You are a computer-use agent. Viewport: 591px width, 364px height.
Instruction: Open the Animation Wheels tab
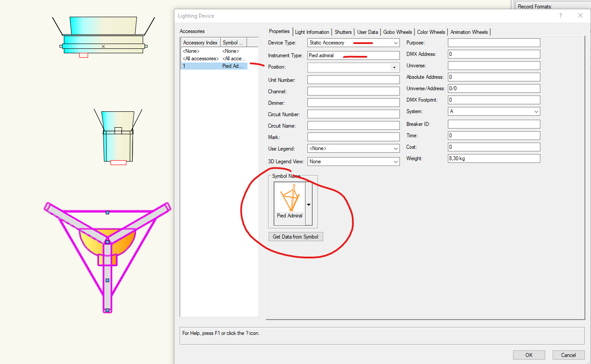(x=469, y=32)
